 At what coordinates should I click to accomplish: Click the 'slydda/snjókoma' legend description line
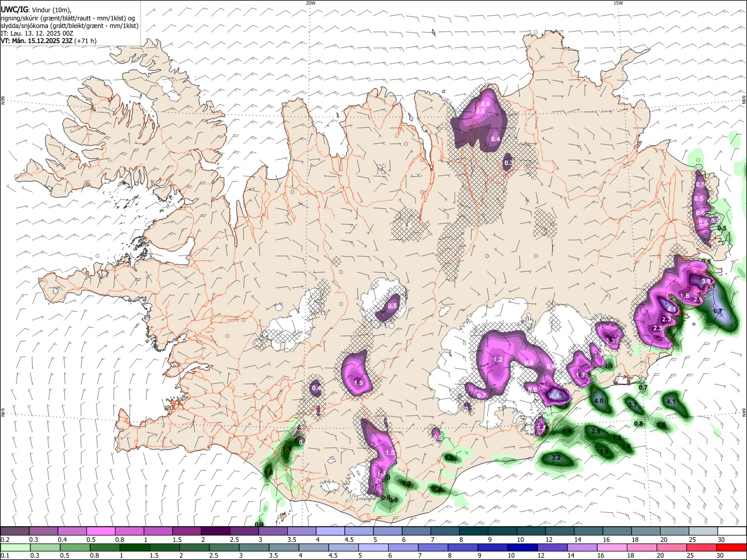[69, 26]
